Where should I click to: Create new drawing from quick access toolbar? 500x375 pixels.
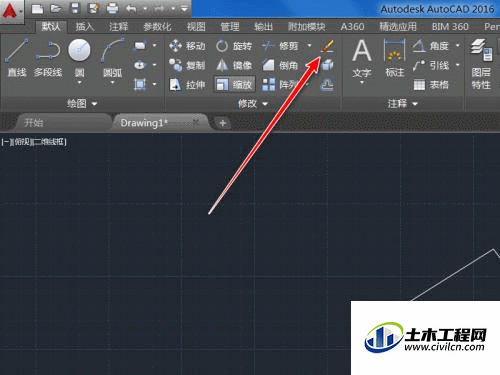point(37,9)
